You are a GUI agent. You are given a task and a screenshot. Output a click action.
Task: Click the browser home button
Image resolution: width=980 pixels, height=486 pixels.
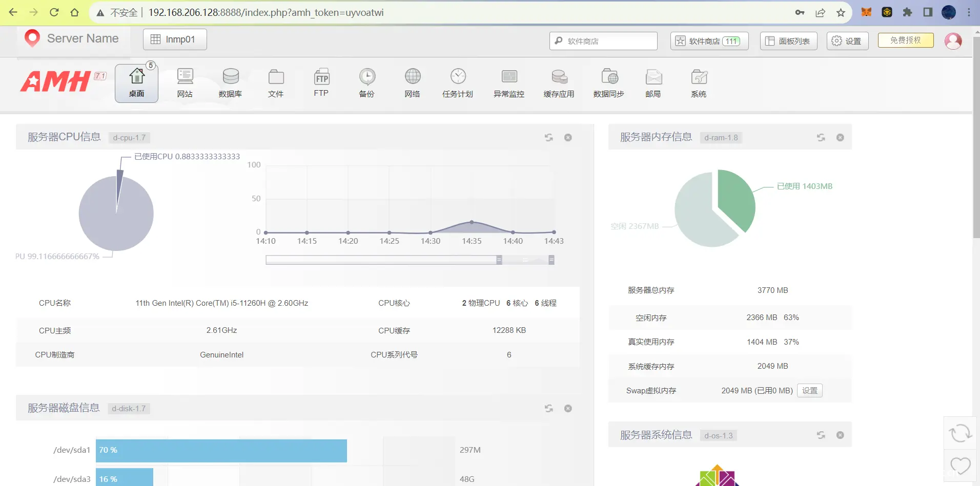pyautogui.click(x=75, y=12)
